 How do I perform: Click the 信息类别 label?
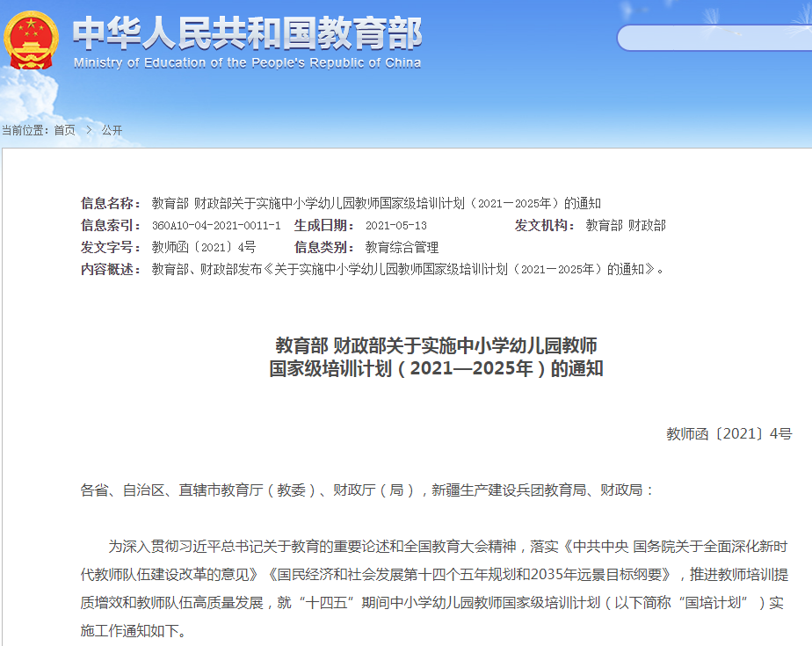pyautogui.click(x=324, y=247)
